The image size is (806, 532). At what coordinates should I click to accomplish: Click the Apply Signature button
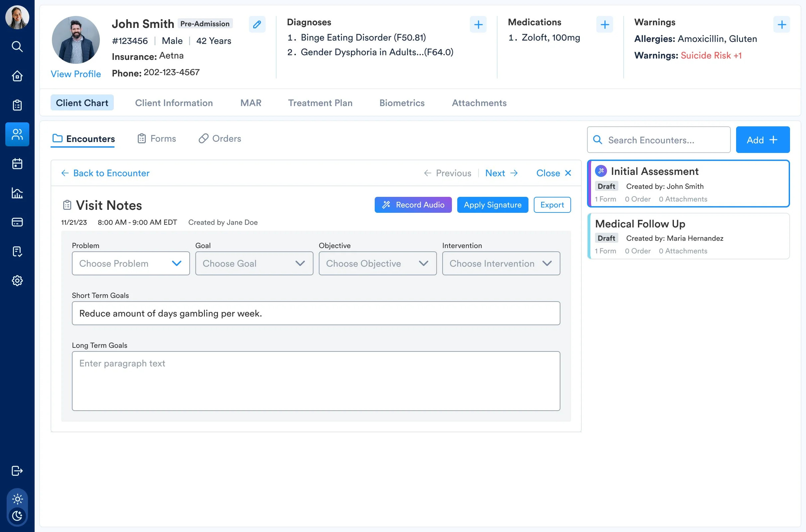coord(492,205)
